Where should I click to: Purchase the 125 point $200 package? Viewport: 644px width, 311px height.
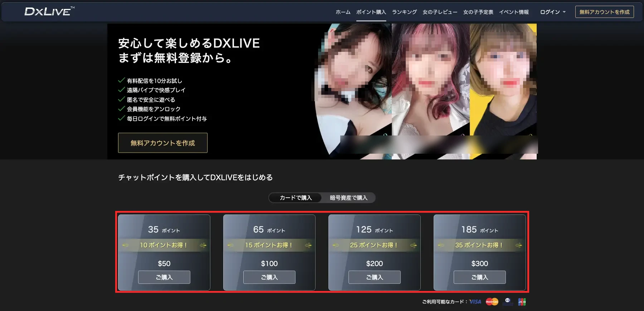point(375,277)
